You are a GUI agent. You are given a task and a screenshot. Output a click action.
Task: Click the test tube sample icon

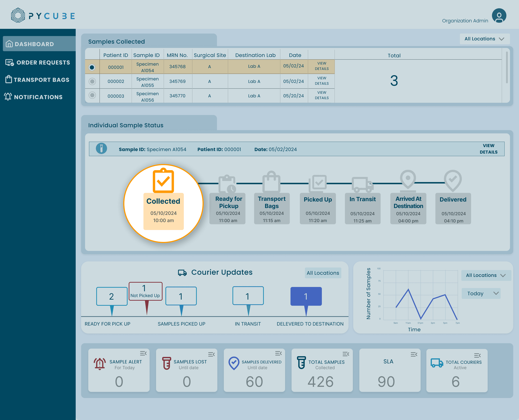coord(101,148)
